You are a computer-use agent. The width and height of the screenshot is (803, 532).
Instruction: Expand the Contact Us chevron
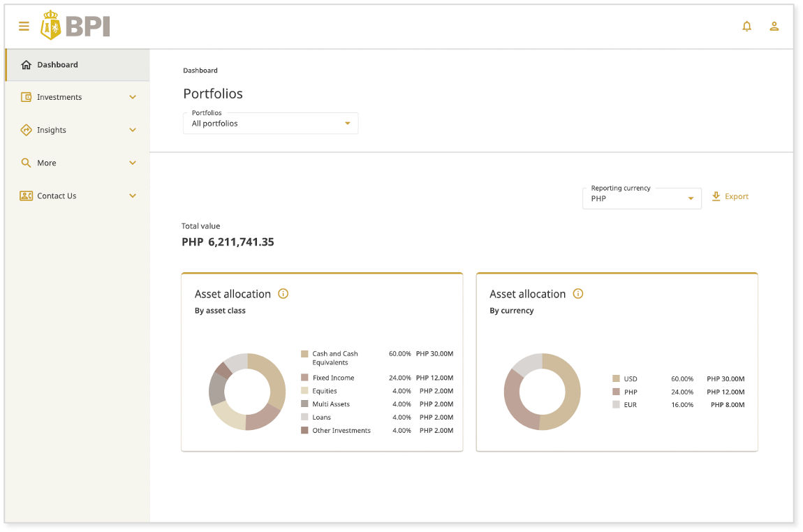pos(133,195)
